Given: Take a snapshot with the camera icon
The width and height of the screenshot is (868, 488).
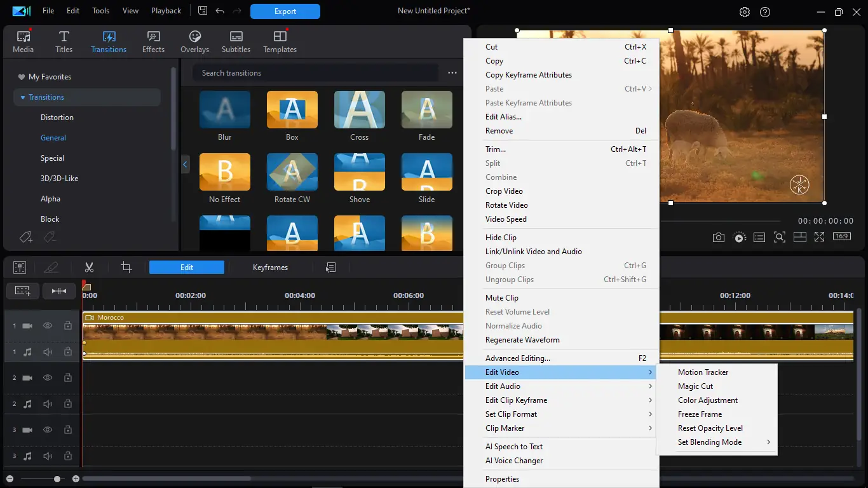Looking at the screenshot, I should [718, 237].
